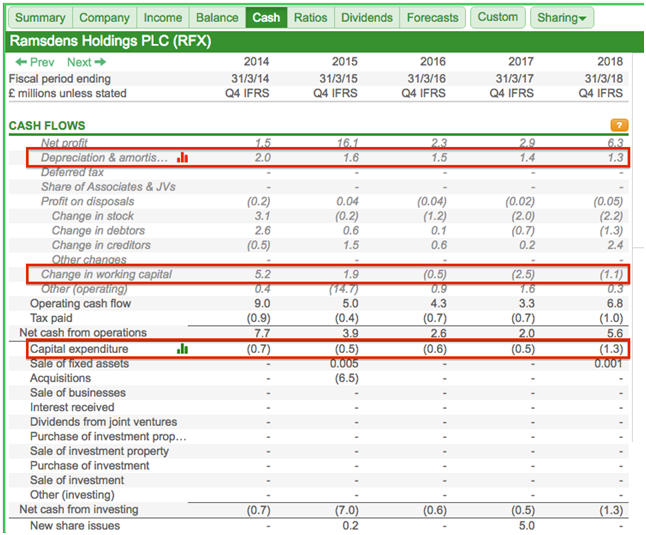Click the Change in debtors label
646x535 pixels.
(x=98, y=231)
